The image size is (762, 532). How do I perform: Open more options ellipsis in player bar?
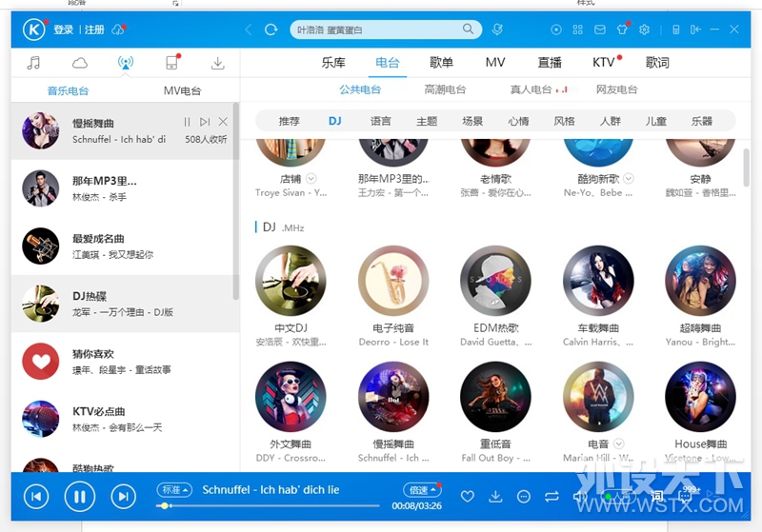(x=524, y=496)
